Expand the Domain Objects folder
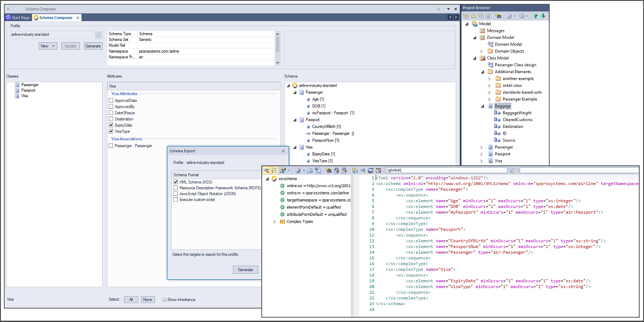 click(x=482, y=51)
